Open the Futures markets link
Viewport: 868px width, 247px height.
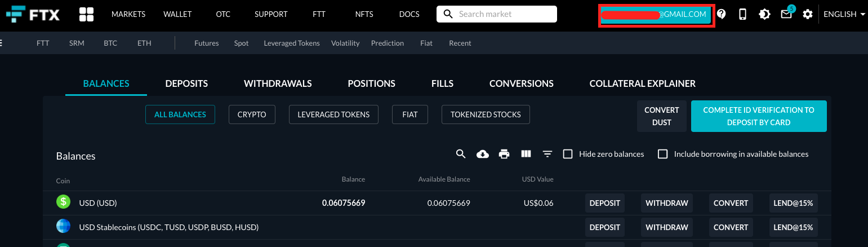click(206, 43)
